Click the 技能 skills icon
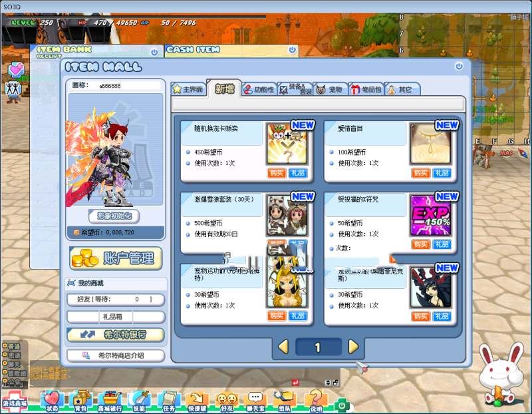Image resolution: width=532 pixels, height=414 pixels. 140,401
